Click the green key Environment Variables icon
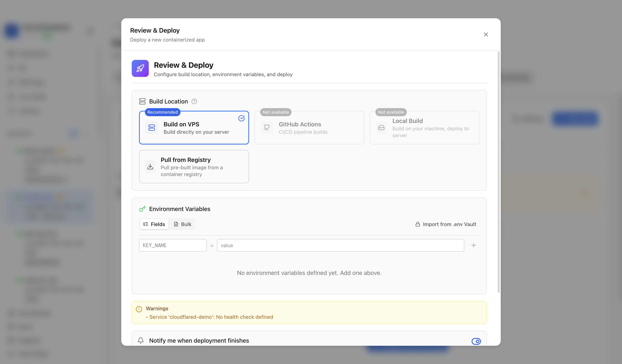 pyautogui.click(x=142, y=209)
